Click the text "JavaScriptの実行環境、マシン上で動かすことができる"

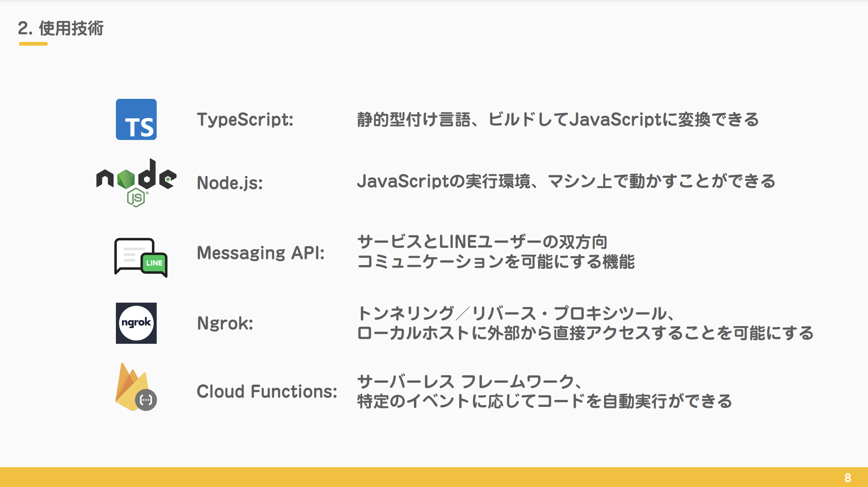tap(566, 181)
